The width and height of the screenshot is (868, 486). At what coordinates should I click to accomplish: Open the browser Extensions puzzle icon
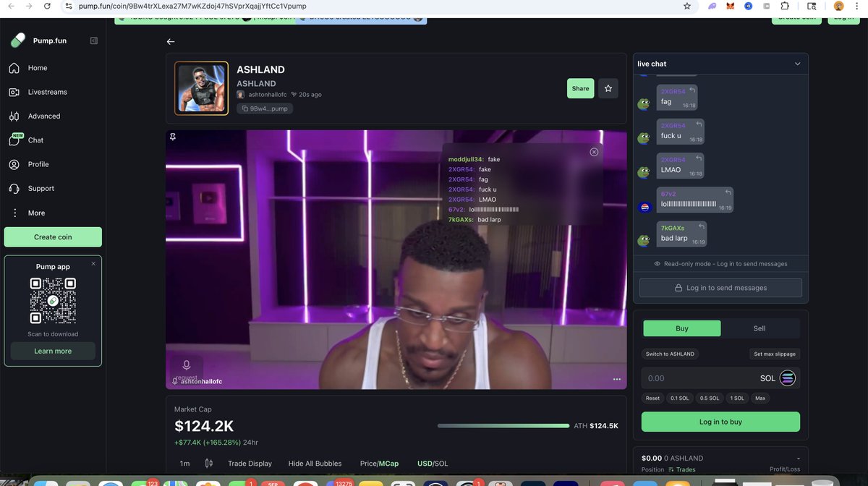point(785,6)
